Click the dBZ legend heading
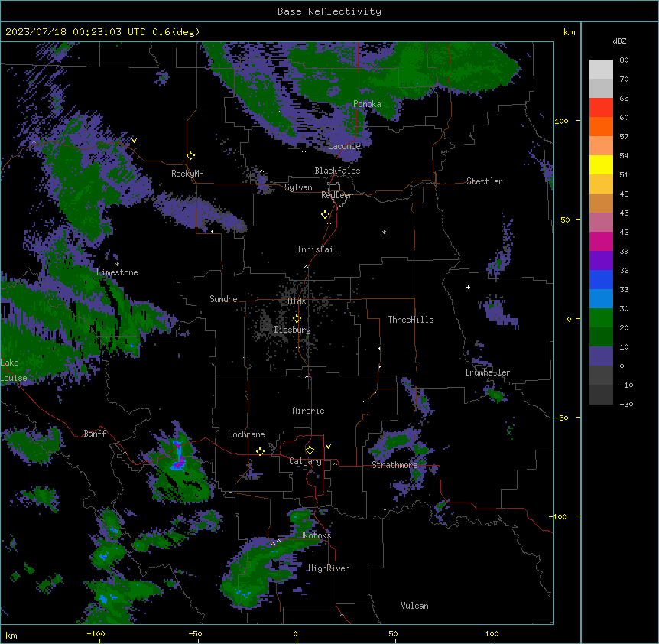The width and height of the screenshot is (659, 644). [619, 41]
